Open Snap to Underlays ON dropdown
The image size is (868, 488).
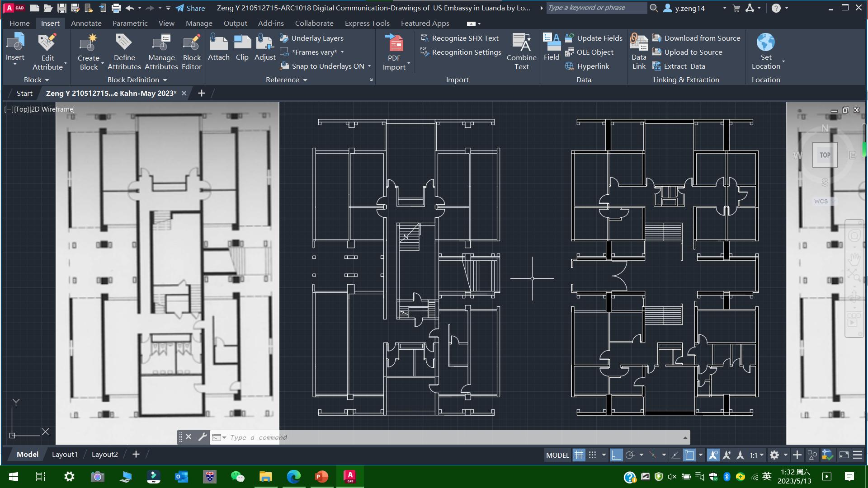[x=369, y=66]
